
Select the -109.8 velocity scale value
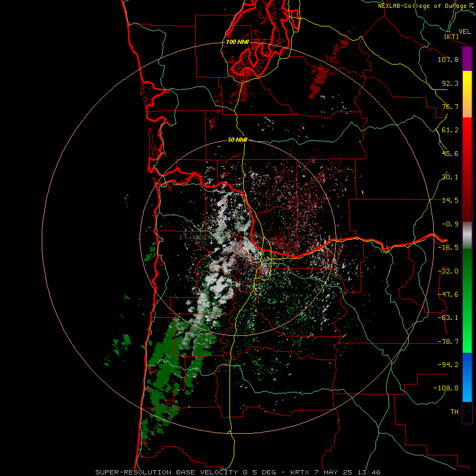(x=446, y=388)
